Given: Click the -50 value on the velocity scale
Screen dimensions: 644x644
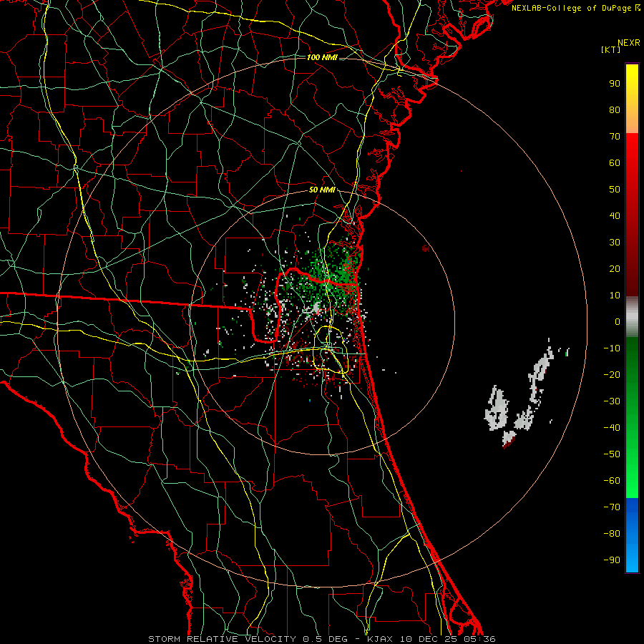Looking at the screenshot, I should click(612, 454).
